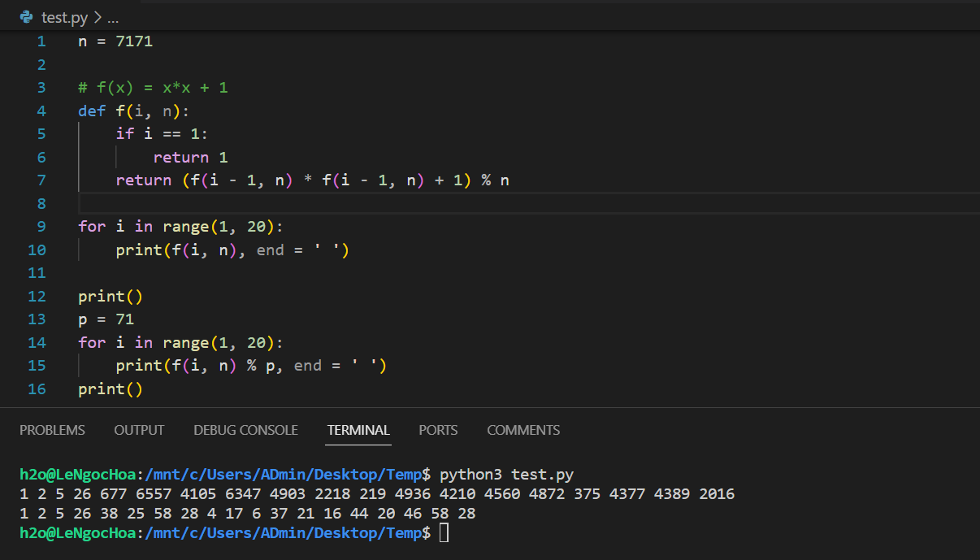980x560 pixels.
Task: Click 'python3 test.py' command in terminal
Action: [507, 474]
